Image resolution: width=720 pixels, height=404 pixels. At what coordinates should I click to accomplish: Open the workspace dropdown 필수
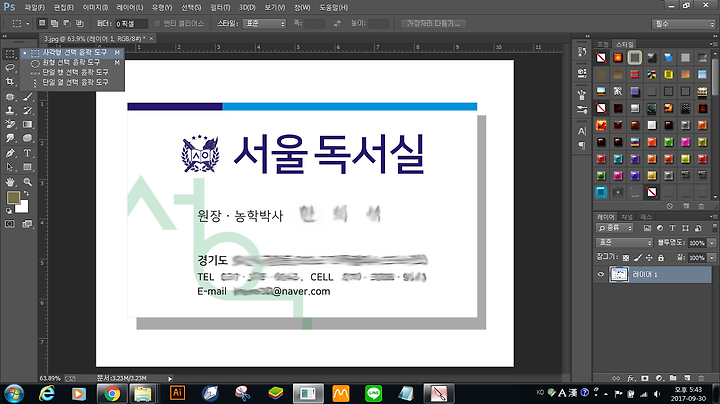(683, 24)
